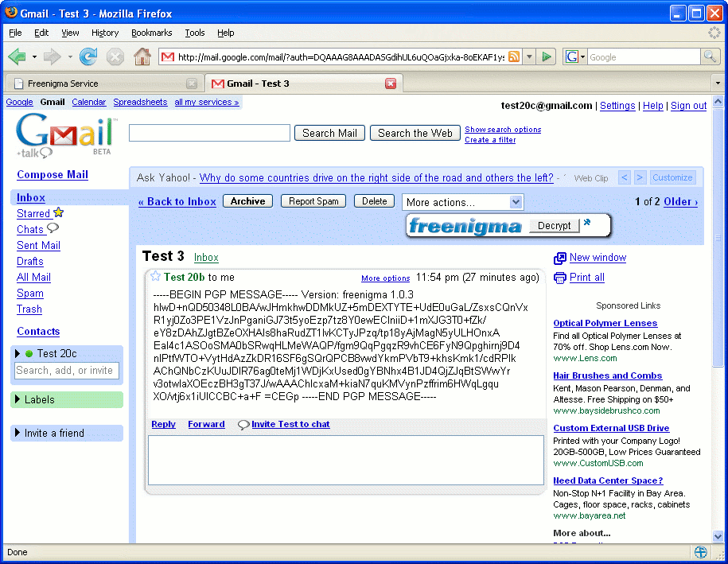Click the green Go arrow button
The height and width of the screenshot is (564, 728).
pos(547,56)
